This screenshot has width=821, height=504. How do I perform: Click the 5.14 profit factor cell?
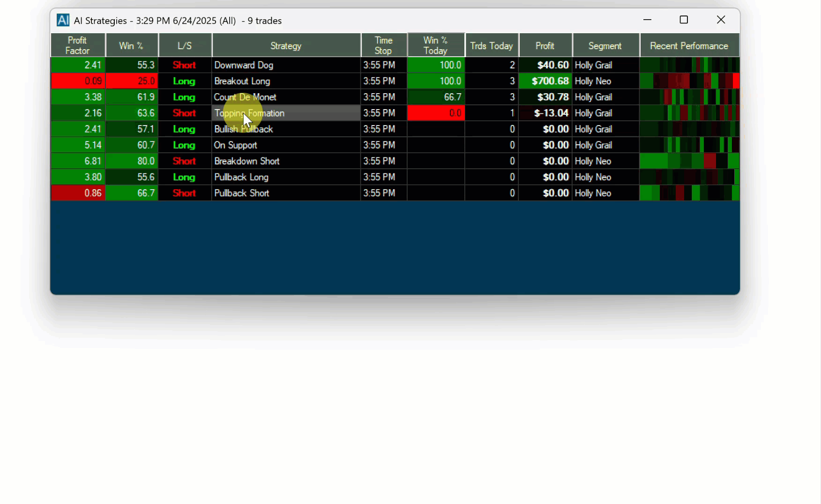78,145
